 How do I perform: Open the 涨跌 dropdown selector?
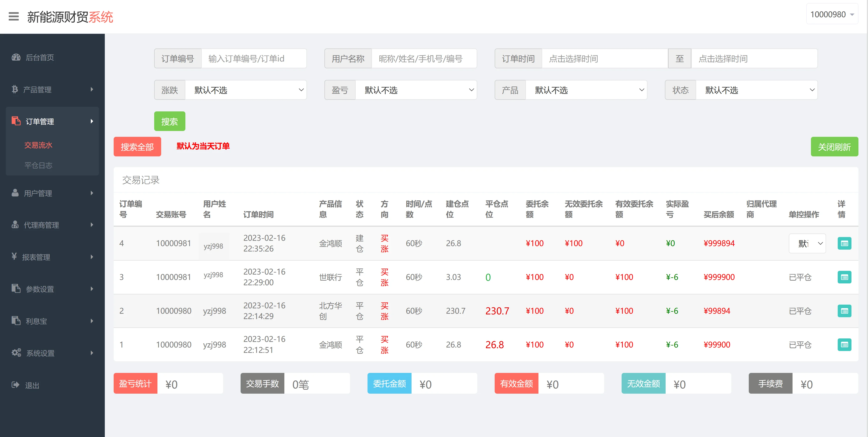[x=246, y=90]
